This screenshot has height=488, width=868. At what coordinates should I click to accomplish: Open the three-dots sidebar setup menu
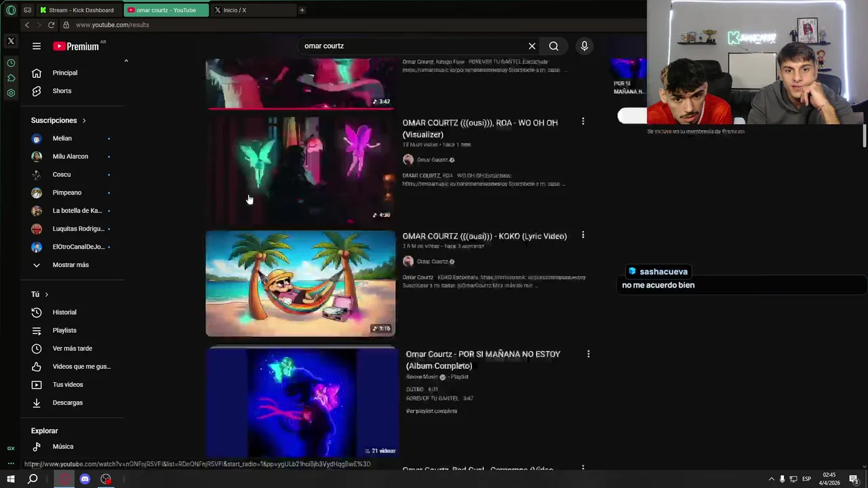(11, 464)
